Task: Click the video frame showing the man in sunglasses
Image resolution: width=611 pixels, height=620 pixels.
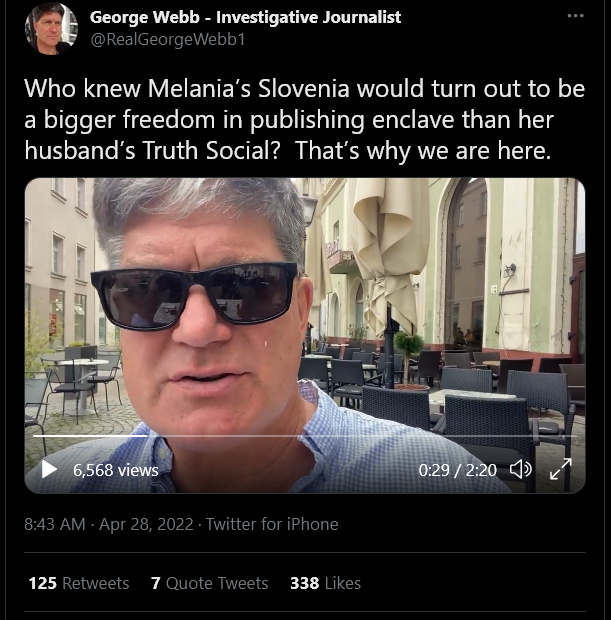Action: (x=305, y=335)
